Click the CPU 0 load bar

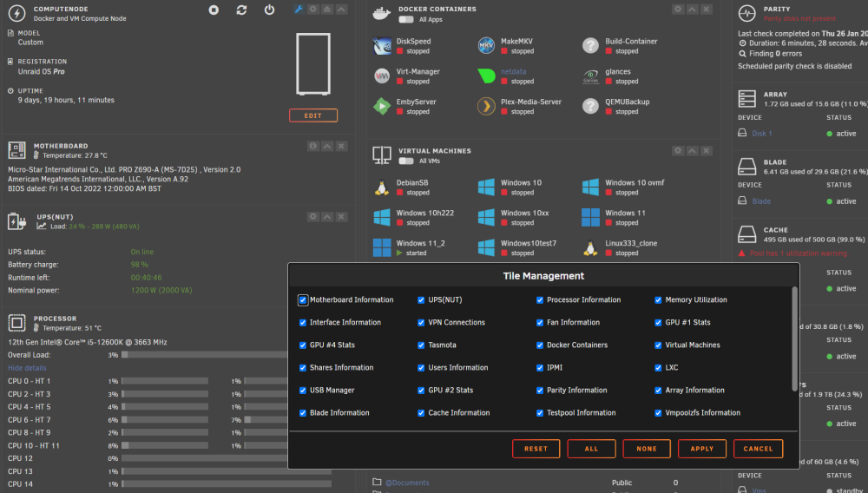click(x=165, y=381)
